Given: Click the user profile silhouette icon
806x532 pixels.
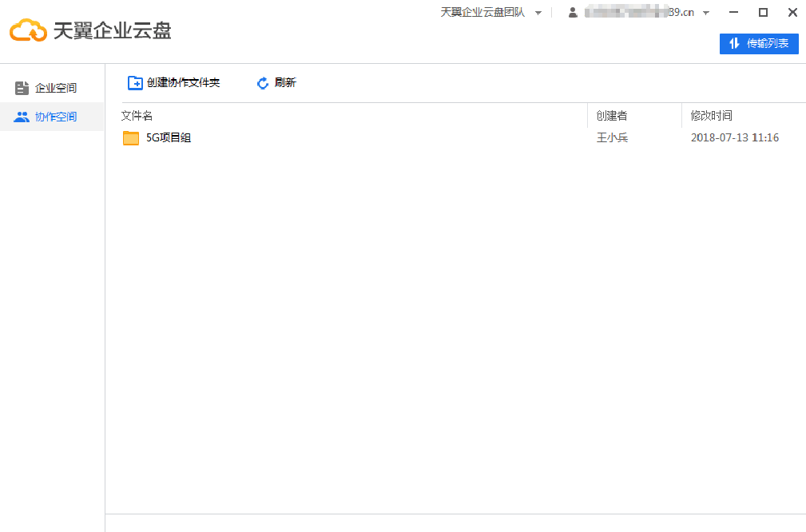Looking at the screenshot, I should 572,13.
